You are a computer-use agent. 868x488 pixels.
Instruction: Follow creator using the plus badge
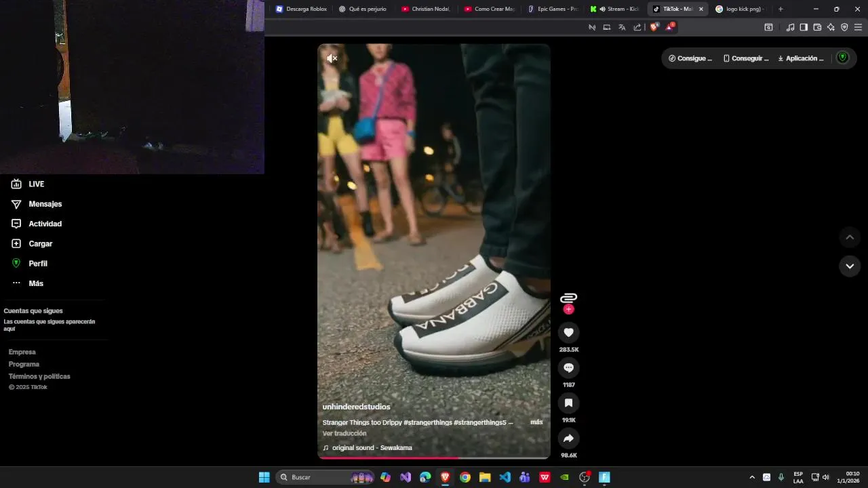(x=568, y=309)
